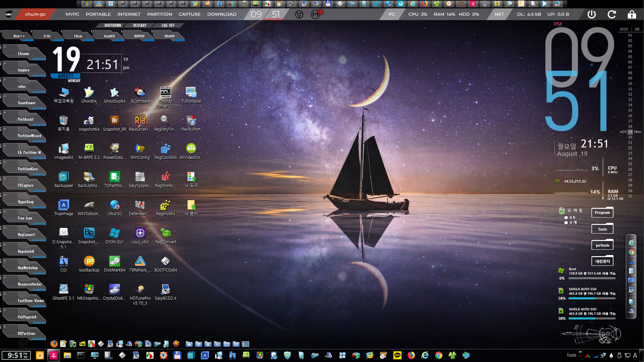Launch RevoUPort desktop shortcut
Viewport: 644px width, 362px height.
click(191, 123)
